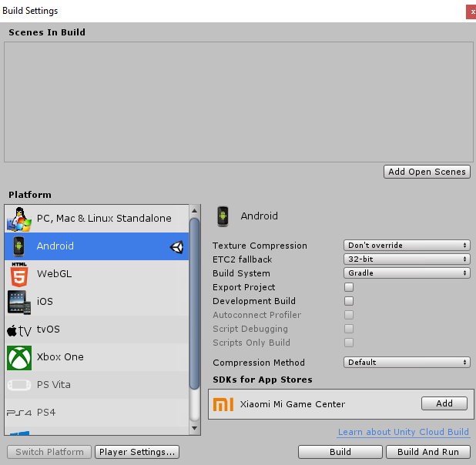The width and height of the screenshot is (476, 465).
Task: Click the Android phone icon in platform list
Action: (x=19, y=246)
